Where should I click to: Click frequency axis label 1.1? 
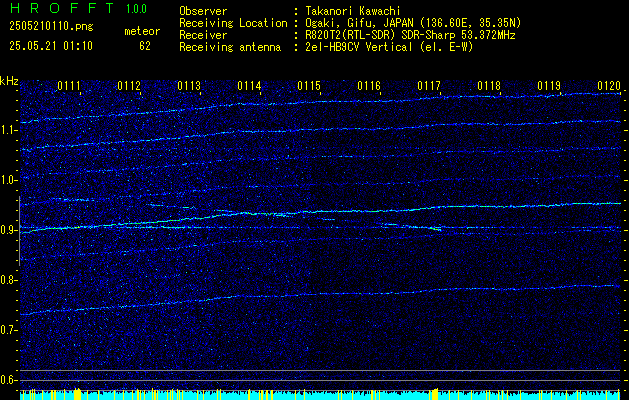tap(8, 130)
